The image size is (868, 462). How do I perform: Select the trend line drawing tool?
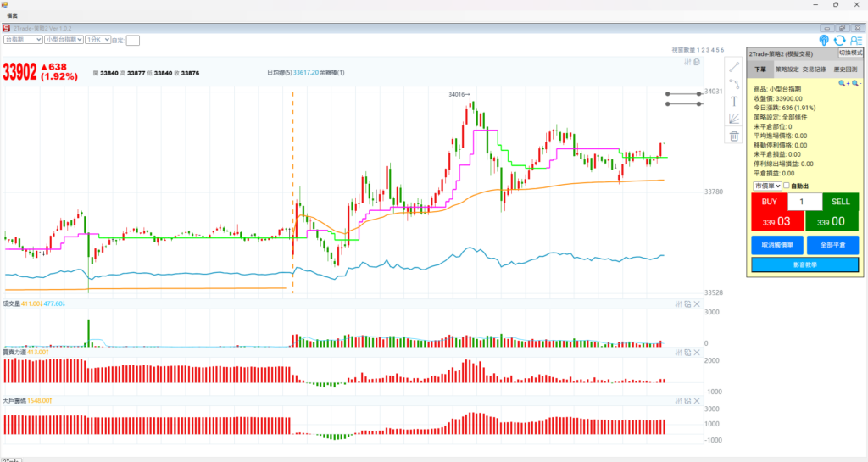[x=734, y=66]
